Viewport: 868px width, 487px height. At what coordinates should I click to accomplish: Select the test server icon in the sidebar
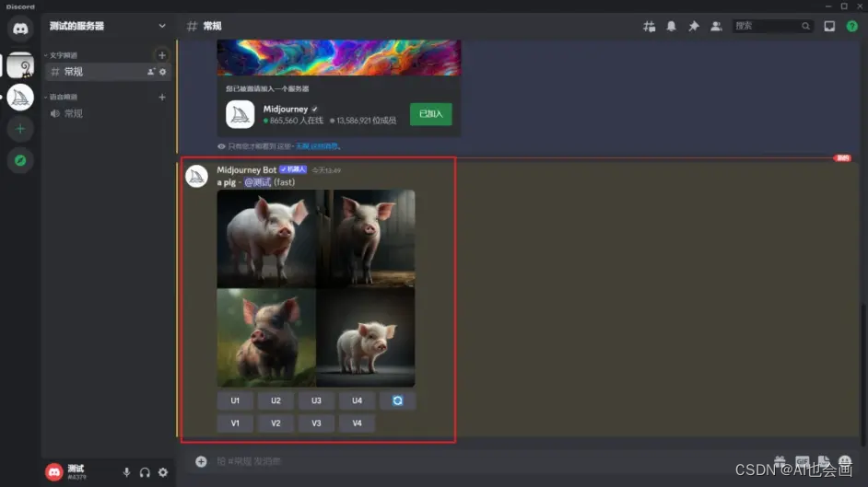20,65
